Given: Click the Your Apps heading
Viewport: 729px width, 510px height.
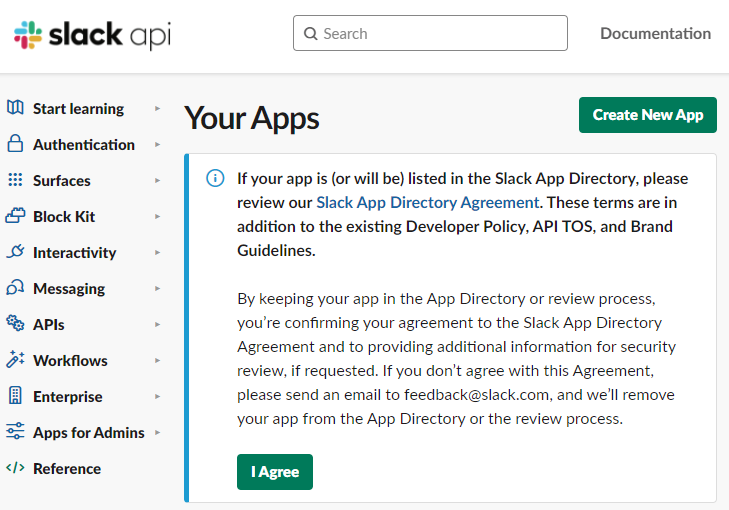Looking at the screenshot, I should pos(252,118).
